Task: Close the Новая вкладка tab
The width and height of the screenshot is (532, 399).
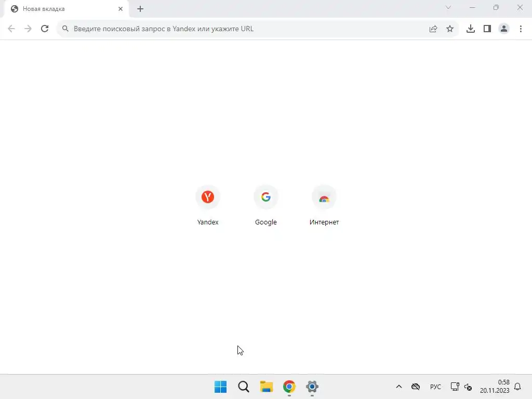Action: pos(121,9)
